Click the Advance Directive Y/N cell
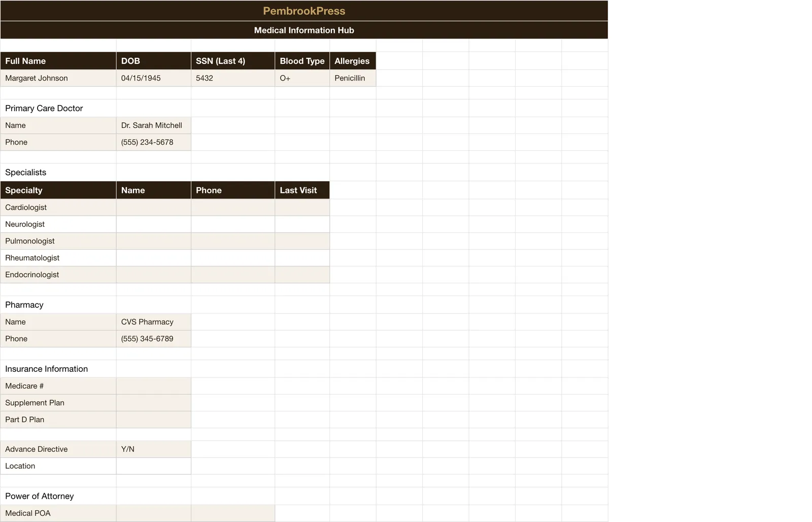Viewport: 812px width, 522px height. point(154,449)
